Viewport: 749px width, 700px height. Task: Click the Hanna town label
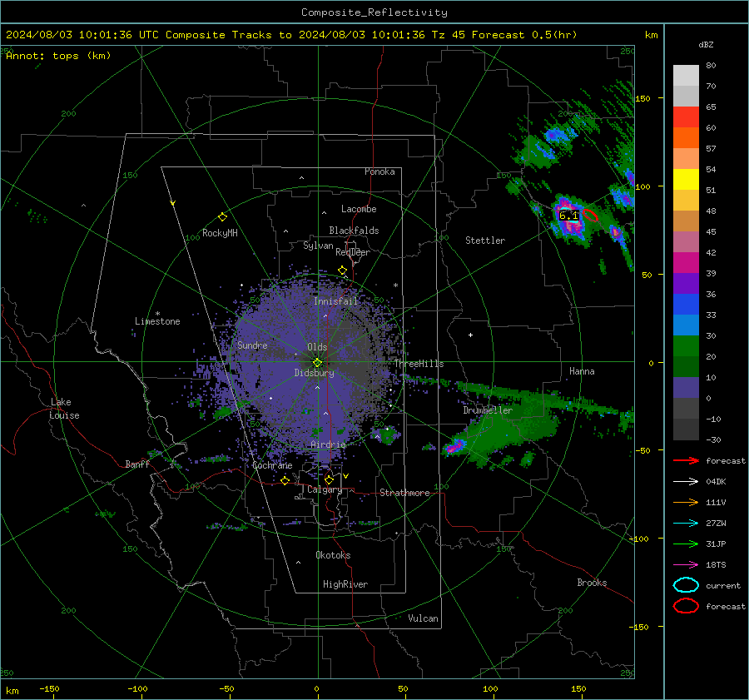pyautogui.click(x=582, y=371)
